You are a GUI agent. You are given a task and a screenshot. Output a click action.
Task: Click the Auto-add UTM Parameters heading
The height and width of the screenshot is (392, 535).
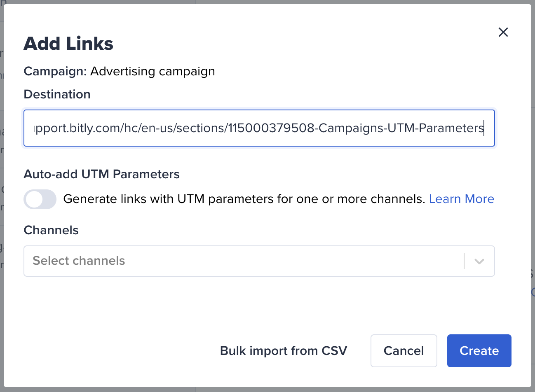pos(101,174)
